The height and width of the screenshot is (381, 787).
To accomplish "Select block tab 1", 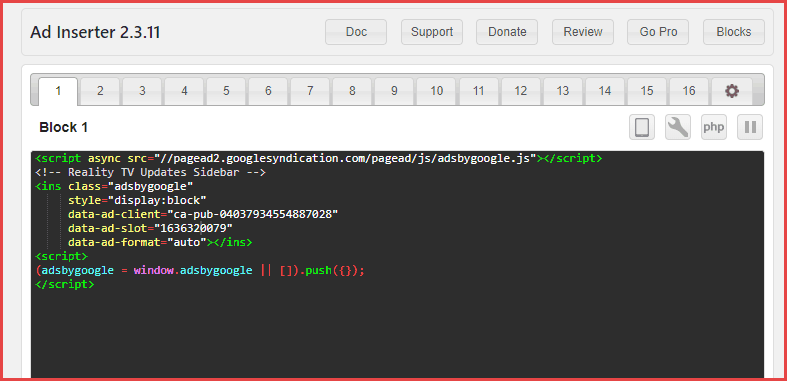I will [x=58, y=91].
